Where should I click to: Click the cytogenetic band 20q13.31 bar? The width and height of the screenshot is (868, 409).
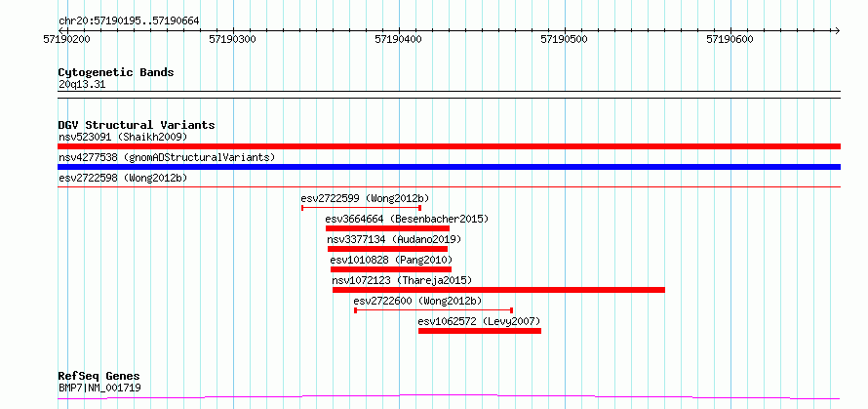point(449,95)
